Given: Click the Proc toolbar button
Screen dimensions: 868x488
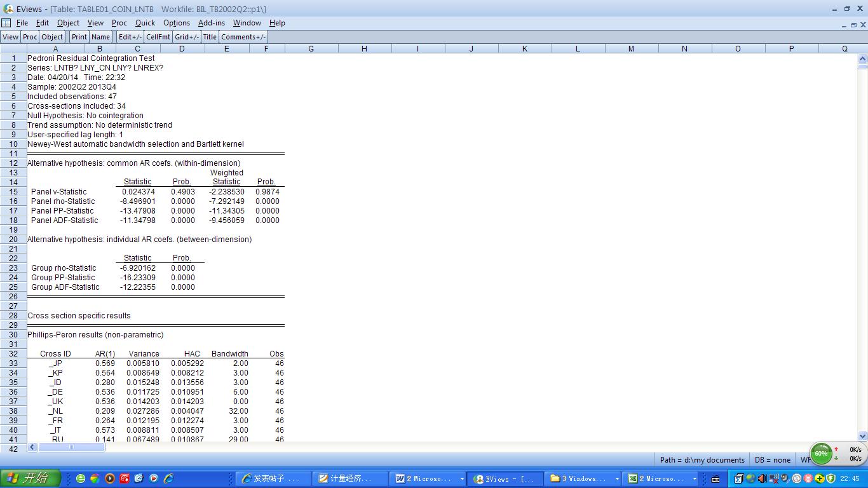Looking at the screenshot, I should [30, 37].
